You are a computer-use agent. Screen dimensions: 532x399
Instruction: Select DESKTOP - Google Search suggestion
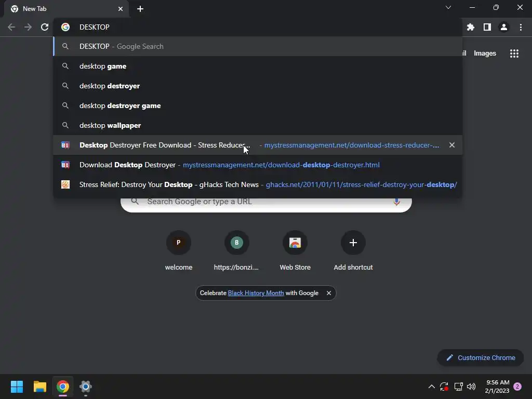258,46
